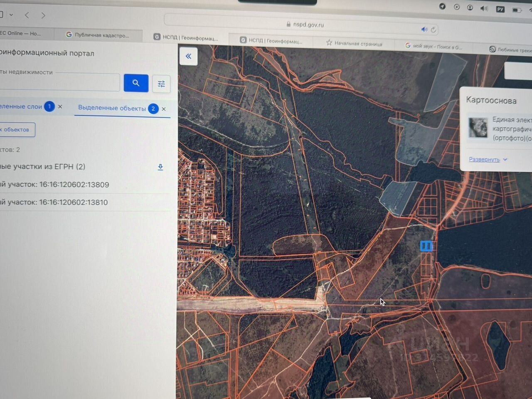Close the selected layers tab with its X

pos(60,107)
